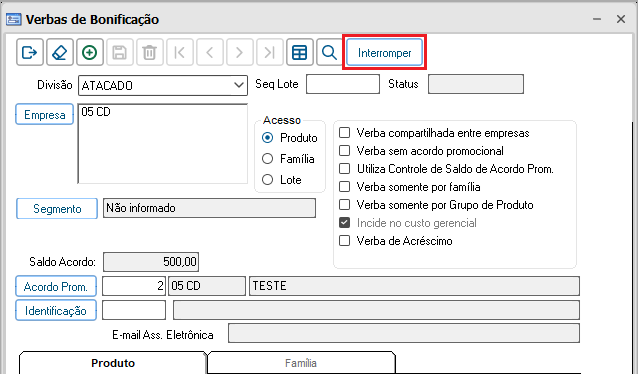Go to last record arrow icon
The width and height of the screenshot is (638, 374).
pyautogui.click(x=270, y=52)
